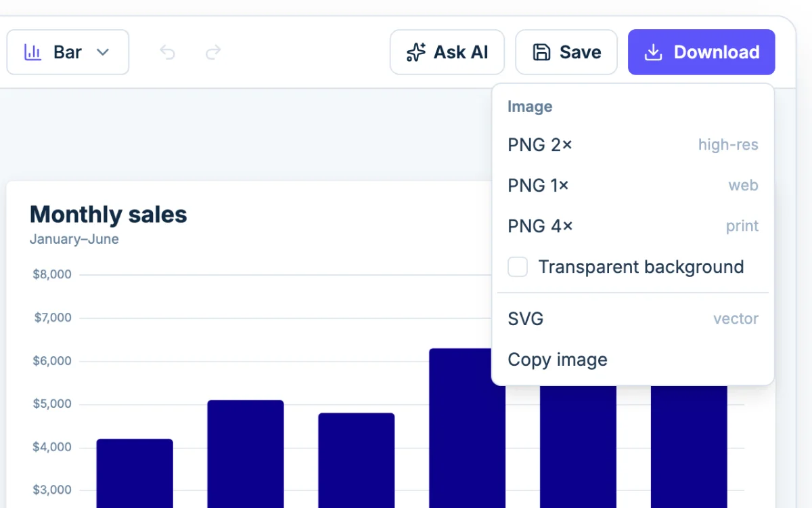Click the Ask AI button
The width and height of the screenshot is (812, 508).
(x=447, y=52)
